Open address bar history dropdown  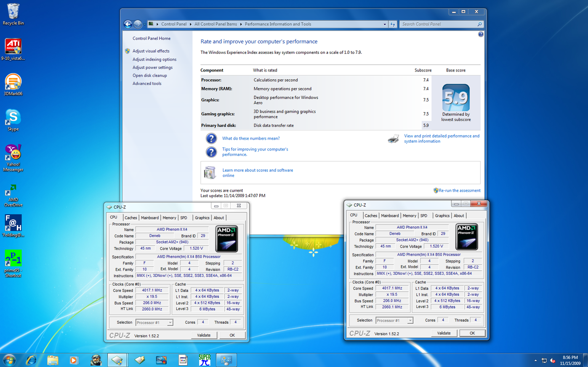(x=385, y=24)
